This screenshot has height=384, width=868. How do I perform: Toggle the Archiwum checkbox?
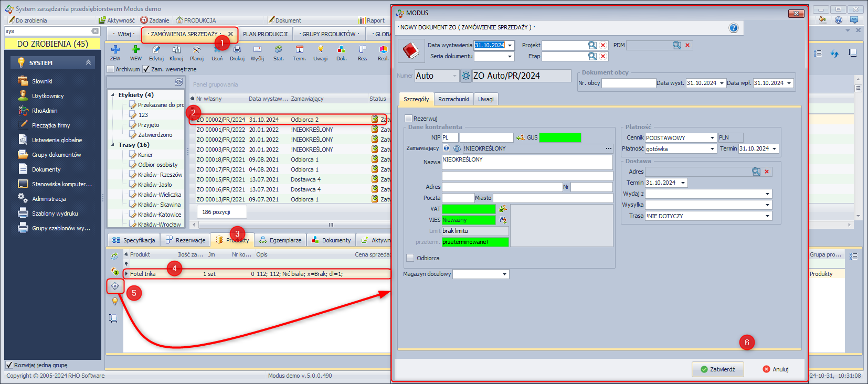click(x=111, y=69)
